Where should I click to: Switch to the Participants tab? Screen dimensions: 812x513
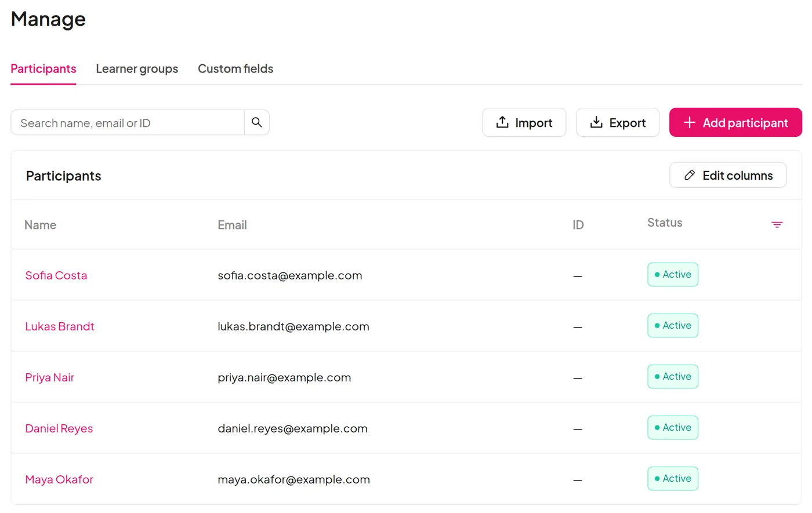pyautogui.click(x=43, y=68)
